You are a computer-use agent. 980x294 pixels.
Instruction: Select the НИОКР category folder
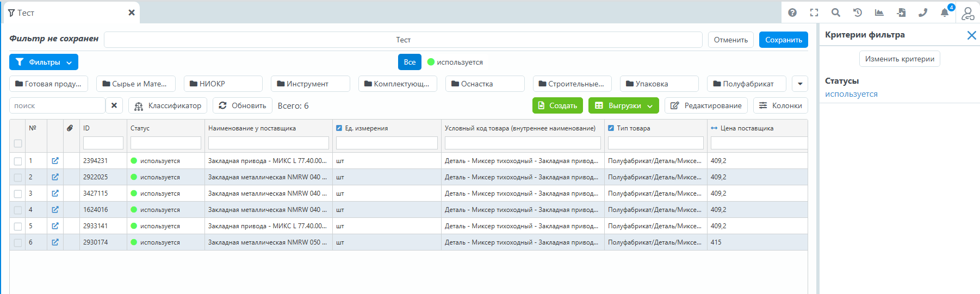pos(223,84)
